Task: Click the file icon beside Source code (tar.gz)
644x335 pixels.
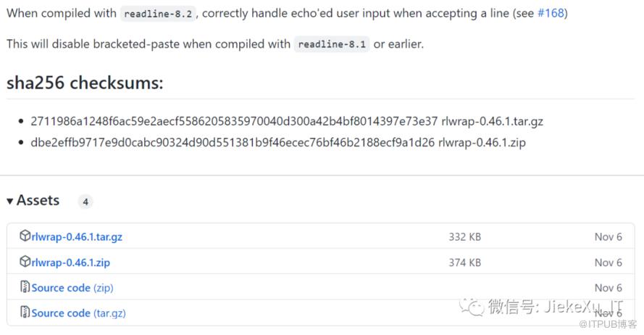Action: (x=25, y=313)
